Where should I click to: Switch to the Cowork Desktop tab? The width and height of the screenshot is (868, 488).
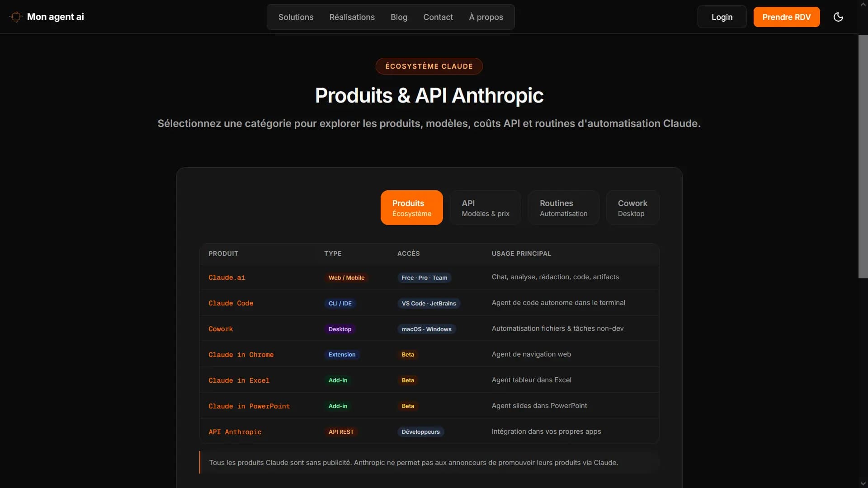632,207
